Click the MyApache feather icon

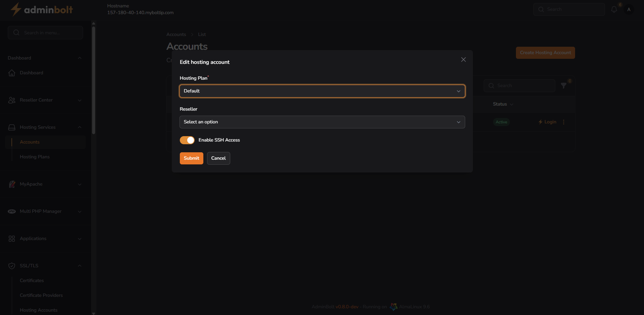tap(12, 184)
